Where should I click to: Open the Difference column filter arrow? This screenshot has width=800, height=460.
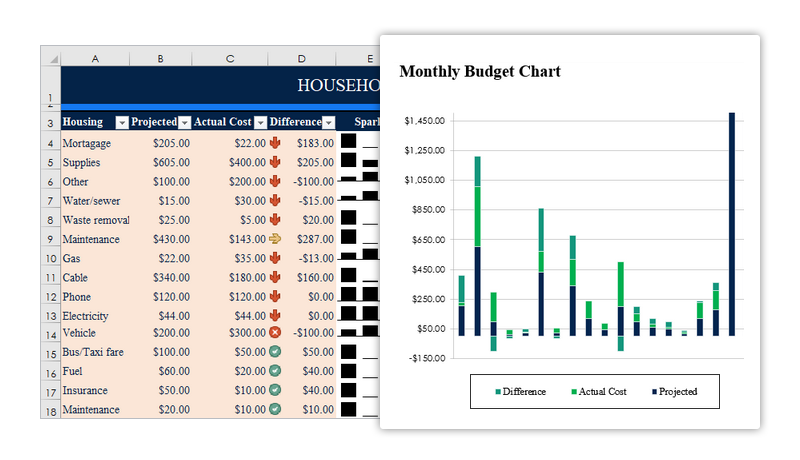tap(329, 122)
